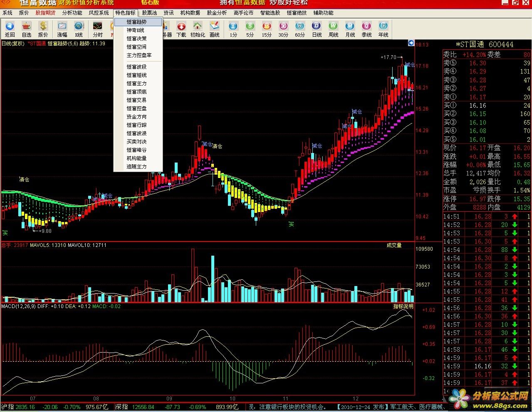Viewport: 532px width, 412px height.
Task: Click the 初始化 house icon
Action: point(198,26)
